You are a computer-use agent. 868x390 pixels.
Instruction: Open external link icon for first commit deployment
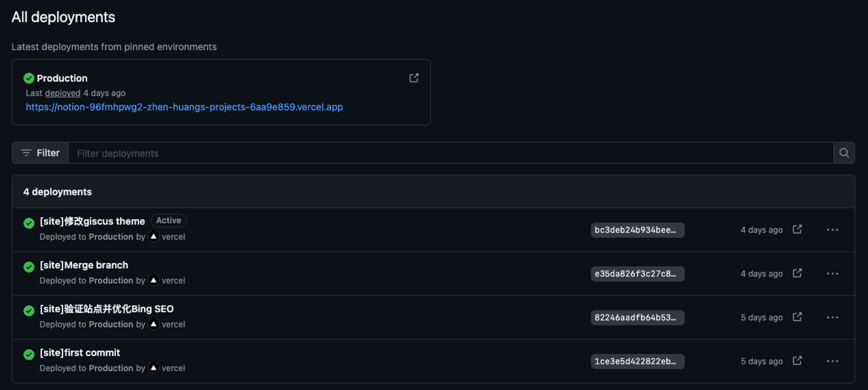[797, 361]
